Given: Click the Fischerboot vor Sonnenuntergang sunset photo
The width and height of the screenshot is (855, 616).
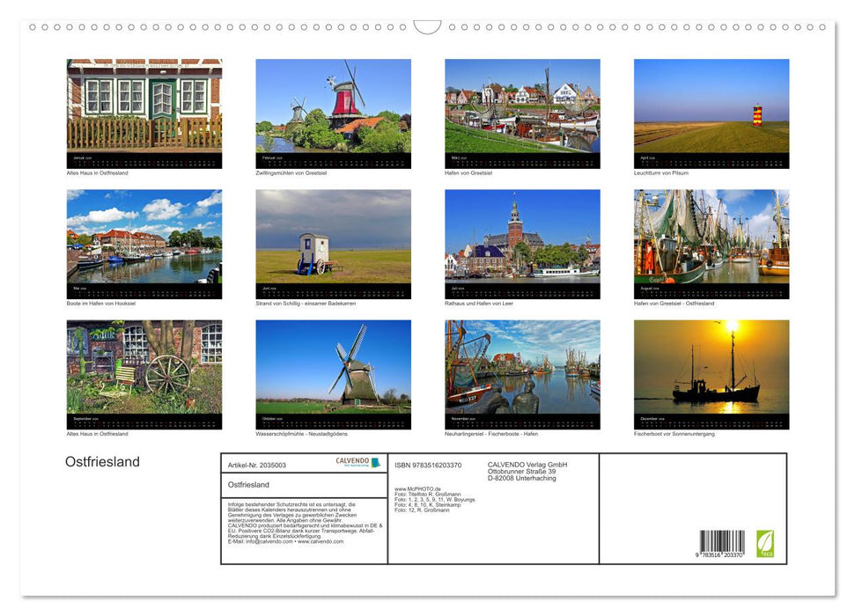Looking at the screenshot, I should 711,368.
